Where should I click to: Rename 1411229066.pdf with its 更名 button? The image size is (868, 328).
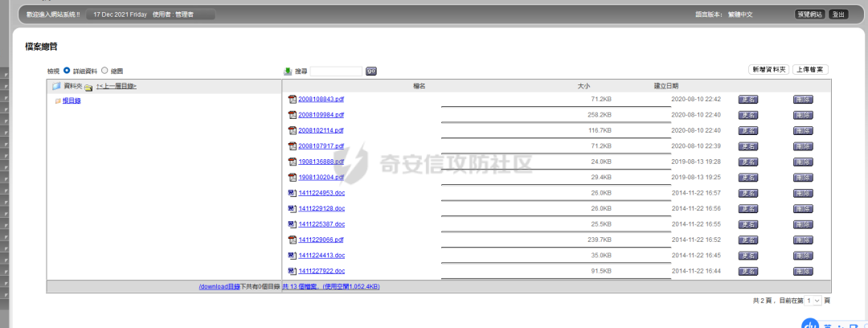748,240
